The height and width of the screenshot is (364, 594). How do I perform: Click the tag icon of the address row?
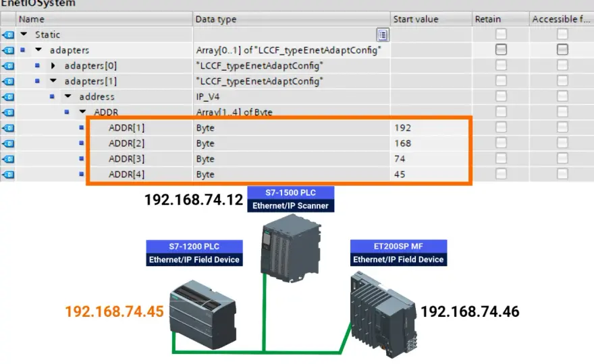pos(8,97)
